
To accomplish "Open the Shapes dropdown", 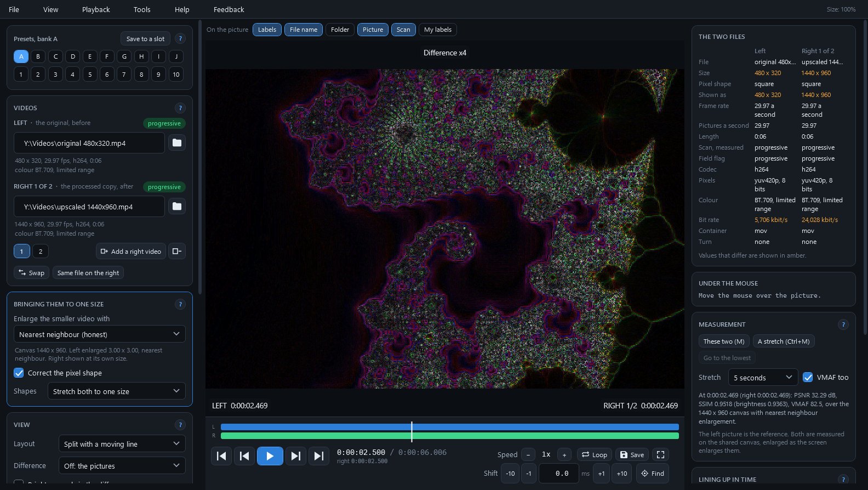I will (117, 391).
